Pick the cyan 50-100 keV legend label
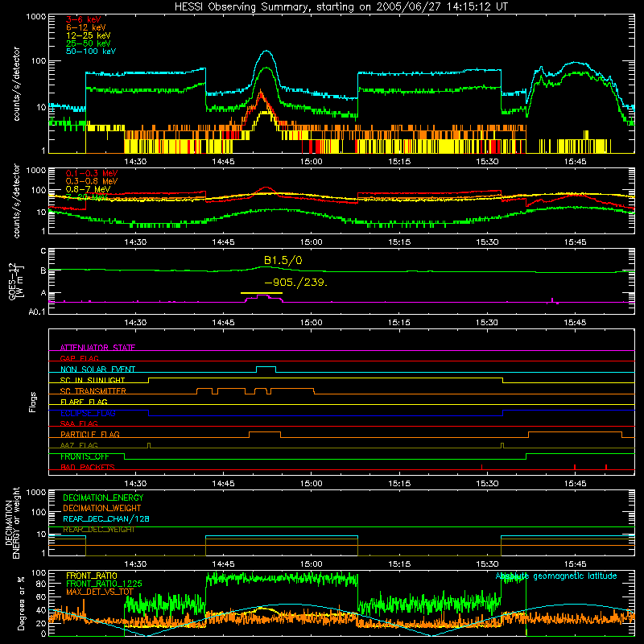 click(91, 52)
